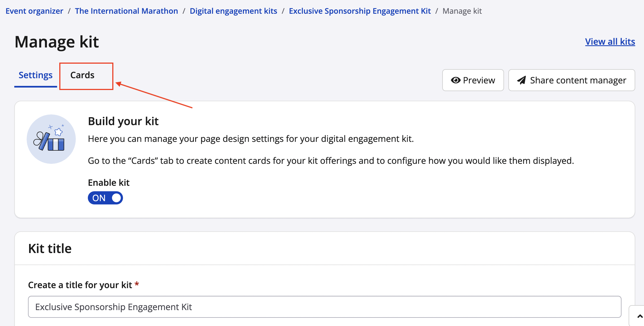644x326 pixels.
Task: Click the paper plane share icon
Action: (x=521, y=80)
